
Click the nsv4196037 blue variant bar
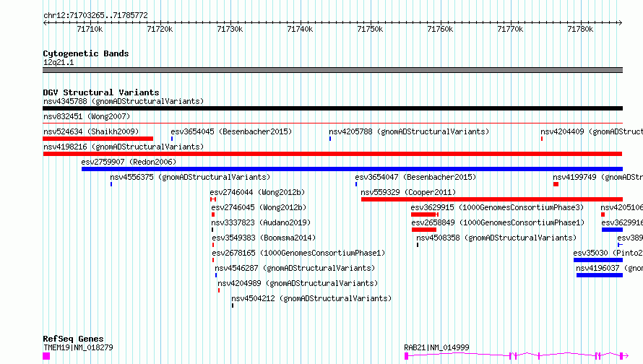click(600, 275)
